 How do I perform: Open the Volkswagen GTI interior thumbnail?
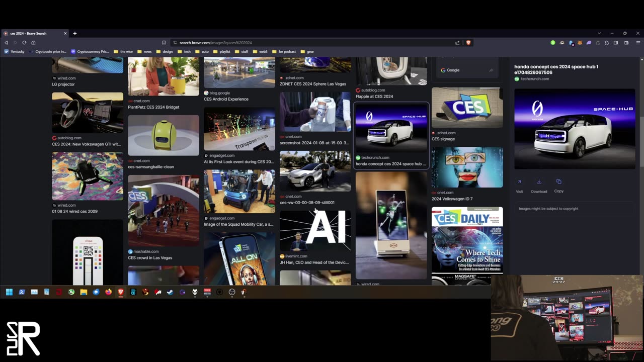point(88,113)
